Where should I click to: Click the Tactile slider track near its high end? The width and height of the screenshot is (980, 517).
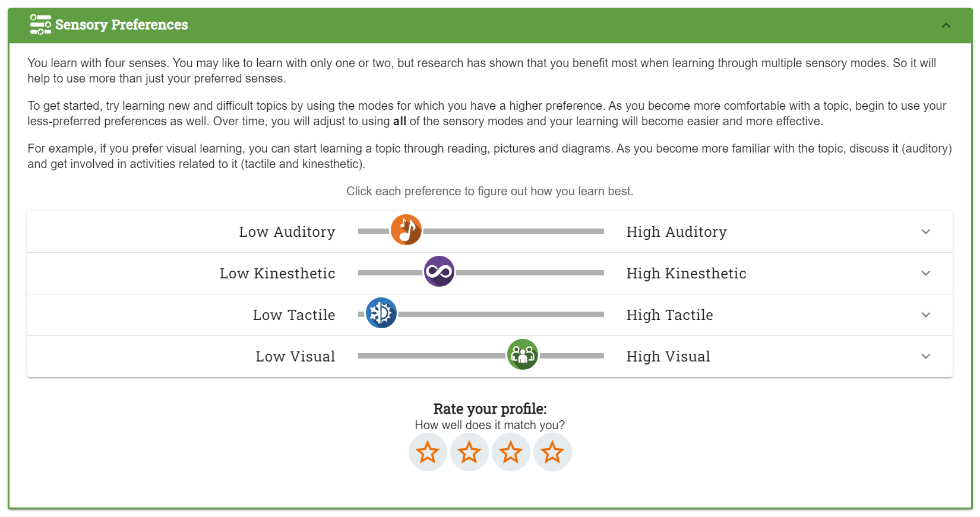pyautogui.click(x=588, y=314)
